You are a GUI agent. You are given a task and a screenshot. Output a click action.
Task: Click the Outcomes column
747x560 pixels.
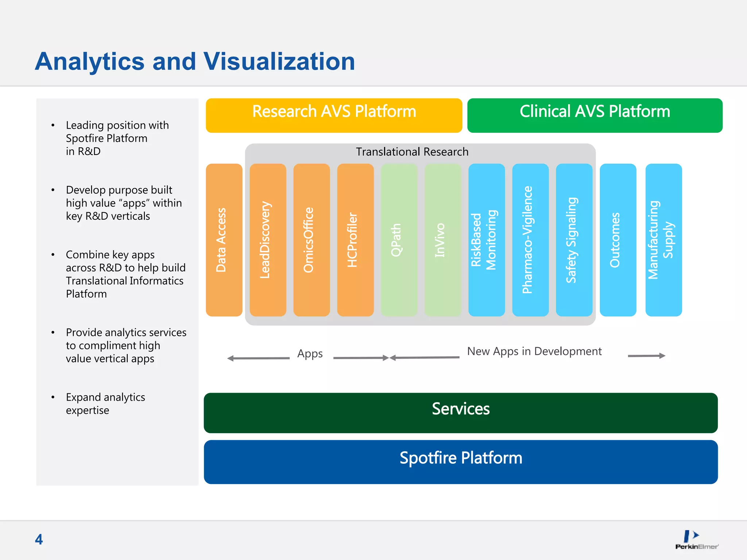[618, 240]
